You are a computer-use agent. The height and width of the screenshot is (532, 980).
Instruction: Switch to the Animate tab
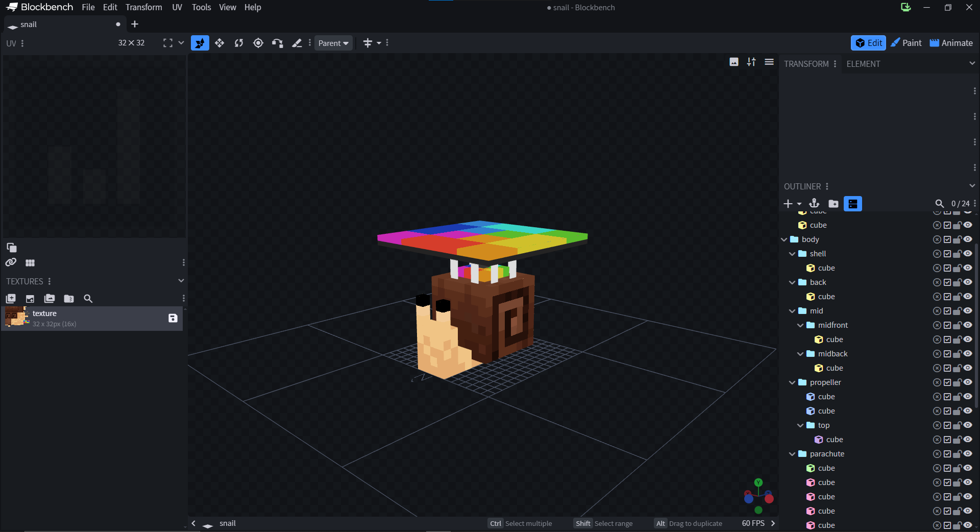[950, 43]
